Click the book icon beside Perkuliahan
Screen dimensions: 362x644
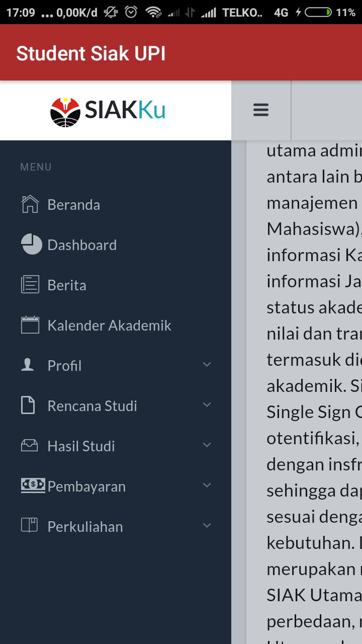(29, 526)
